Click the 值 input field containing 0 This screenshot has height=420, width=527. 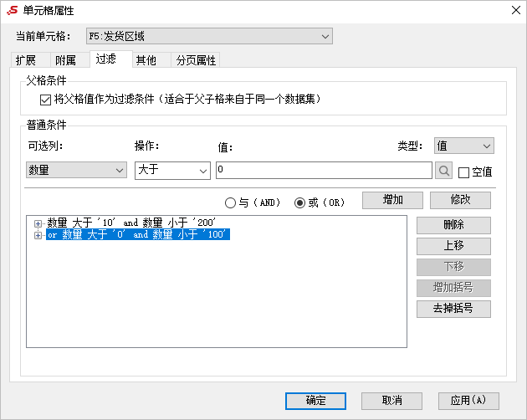pyautogui.click(x=324, y=170)
